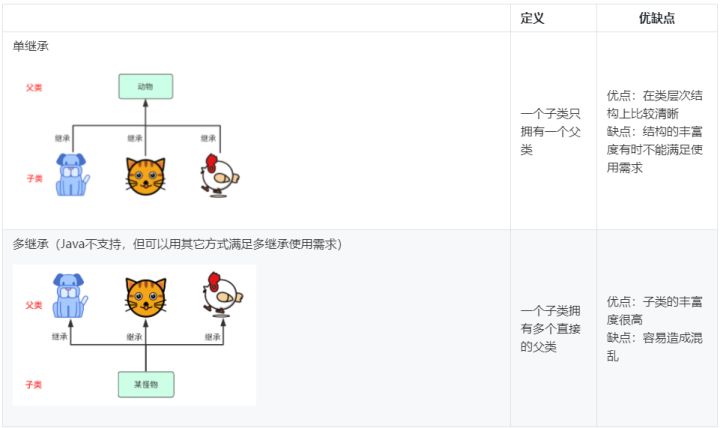720x428 pixels.
Task: Click the cons text 容易造成混乱
Action: click(x=655, y=347)
